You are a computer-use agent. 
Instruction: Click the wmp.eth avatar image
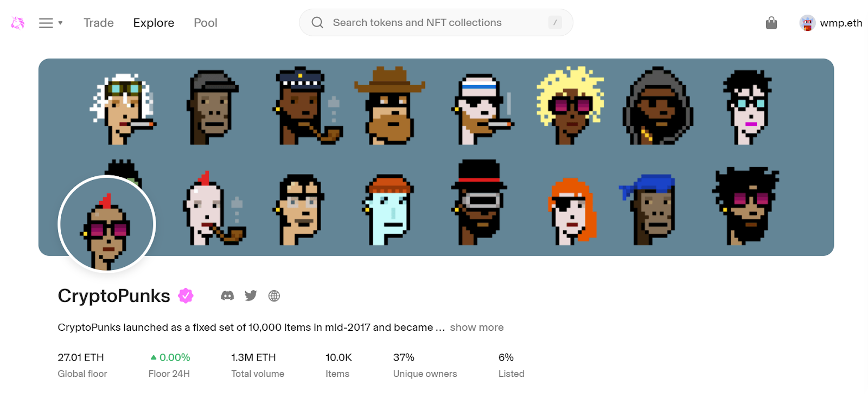point(807,23)
